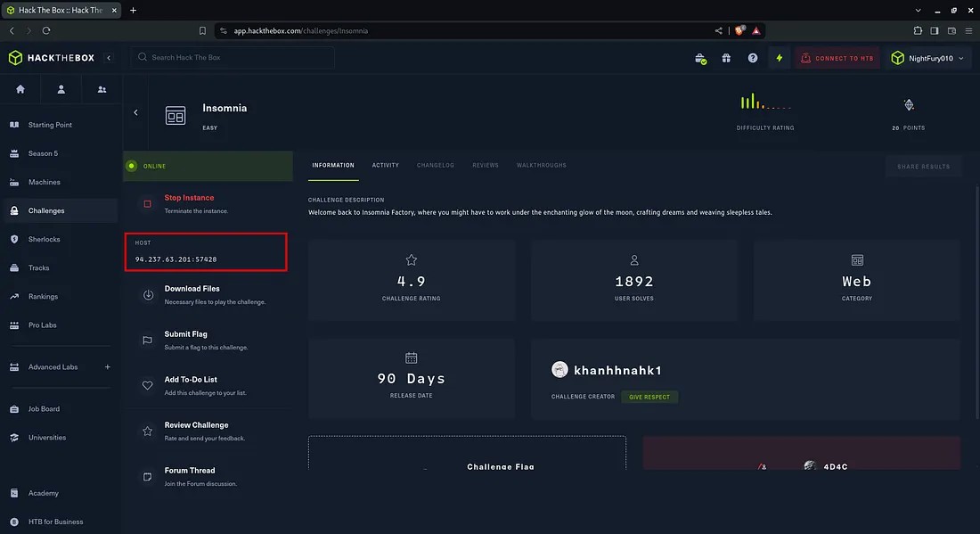
Task: Click the Give Respect button
Action: point(649,397)
